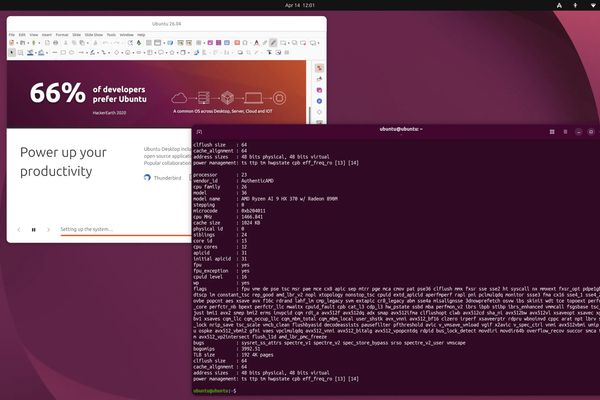This screenshot has height=400, width=600.
Task: Click the pink square icon in Impress sidebar
Action: (x=320, y=90)
